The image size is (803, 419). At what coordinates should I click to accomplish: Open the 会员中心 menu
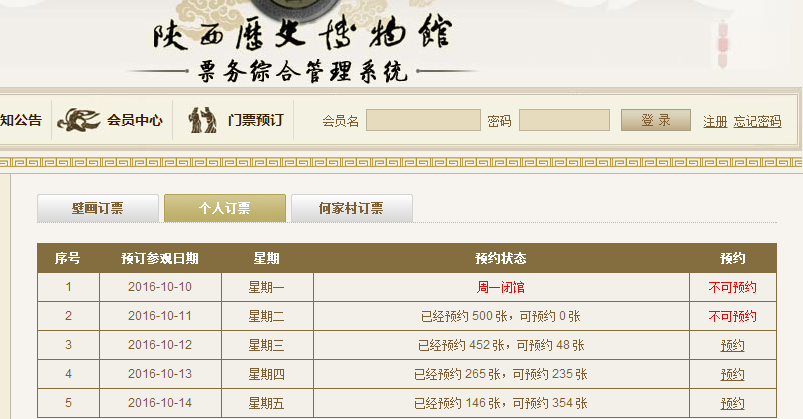pos(135,120)
